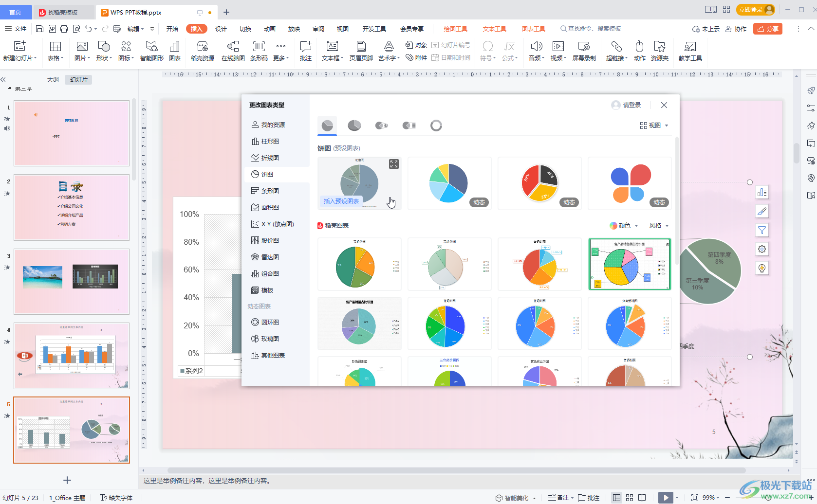The width and height of the screenshot is (817, 504).
Task: Open the File menu button
Action: [16, 29]
